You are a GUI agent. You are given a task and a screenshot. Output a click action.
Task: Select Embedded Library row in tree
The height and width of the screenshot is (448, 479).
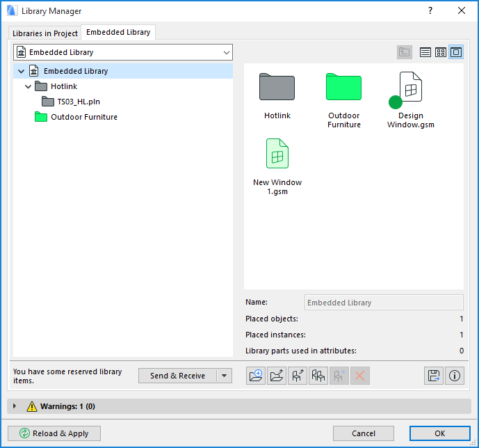(123, 71)
